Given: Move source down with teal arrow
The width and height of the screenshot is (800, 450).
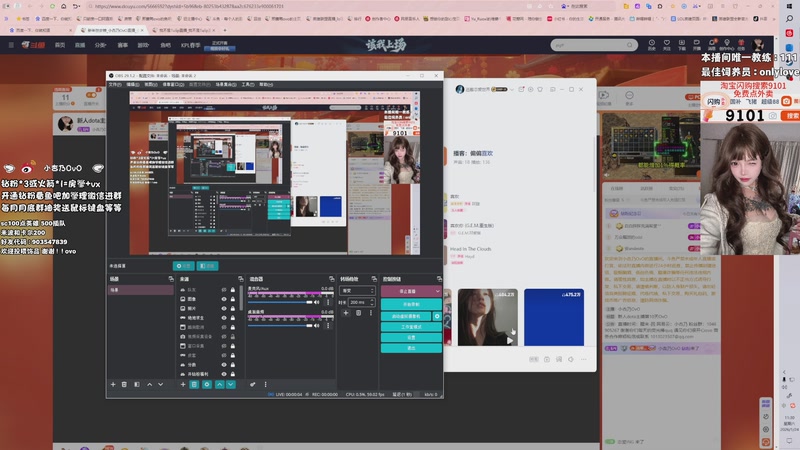Looking at the screenshot, I should pos(231,384).
